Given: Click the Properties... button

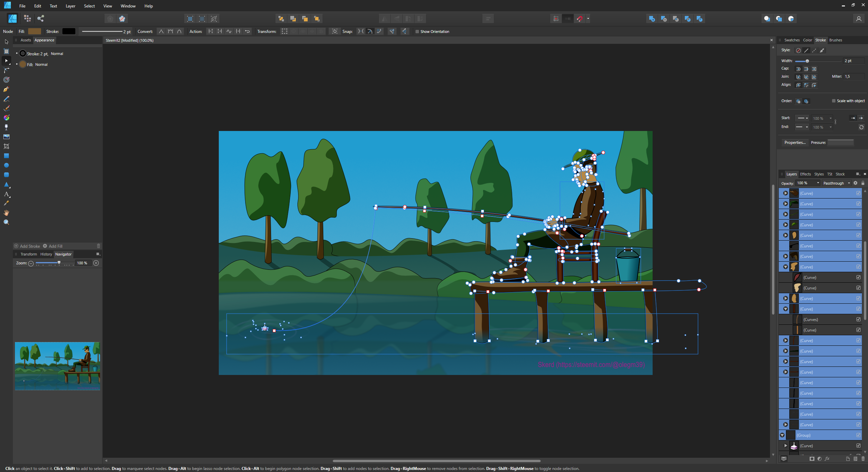Looking at the screenshot, I should tap(795, 143).
